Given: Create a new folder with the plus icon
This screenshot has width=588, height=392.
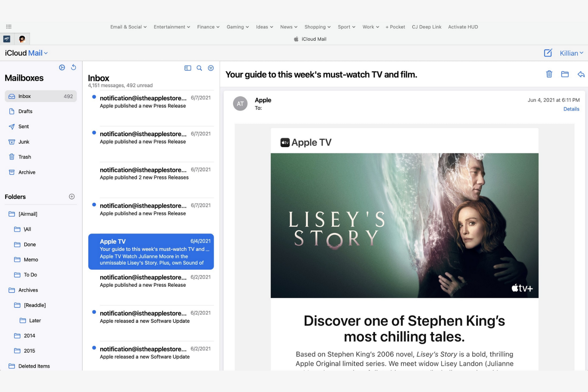Looking at the screenshot, I should [x=72, y=196].
